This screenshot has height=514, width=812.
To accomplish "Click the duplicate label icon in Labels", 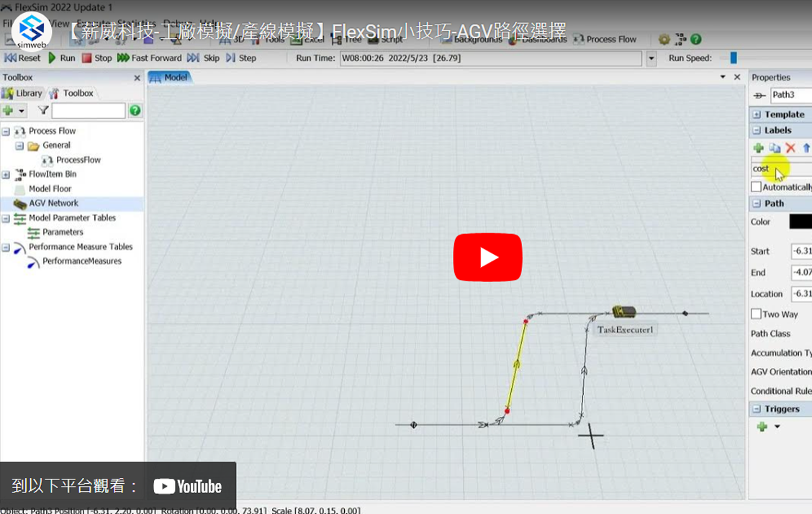I will coord(775,148).
